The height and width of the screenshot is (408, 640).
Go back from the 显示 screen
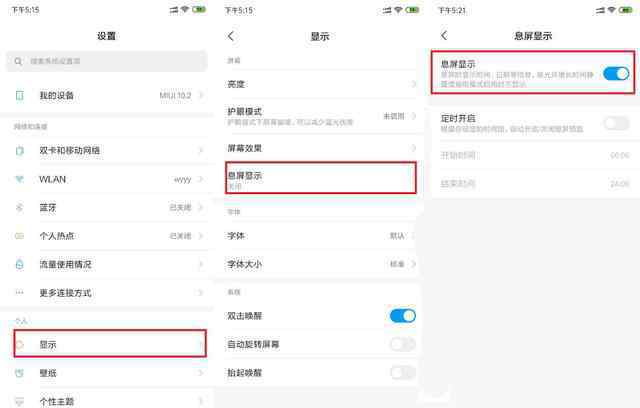[231, 36]
